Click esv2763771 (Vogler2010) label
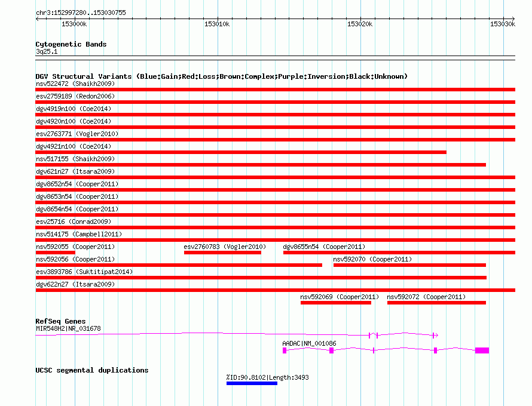The width and height of the screenshot is (532, 406). point(77,134)
